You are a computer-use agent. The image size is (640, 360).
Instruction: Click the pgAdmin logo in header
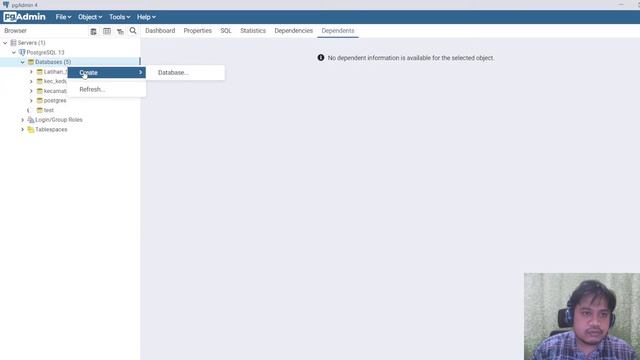point(24,17)
